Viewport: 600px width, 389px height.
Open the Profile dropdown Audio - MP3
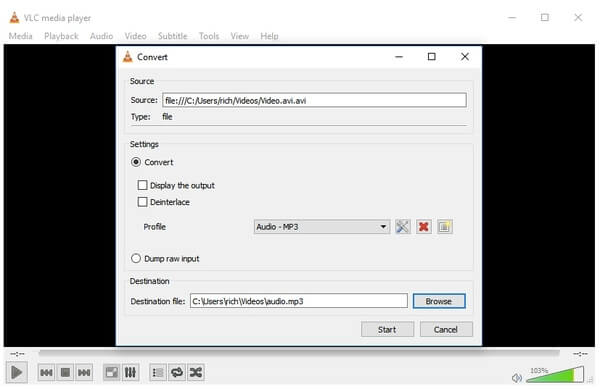coord(322,227)
